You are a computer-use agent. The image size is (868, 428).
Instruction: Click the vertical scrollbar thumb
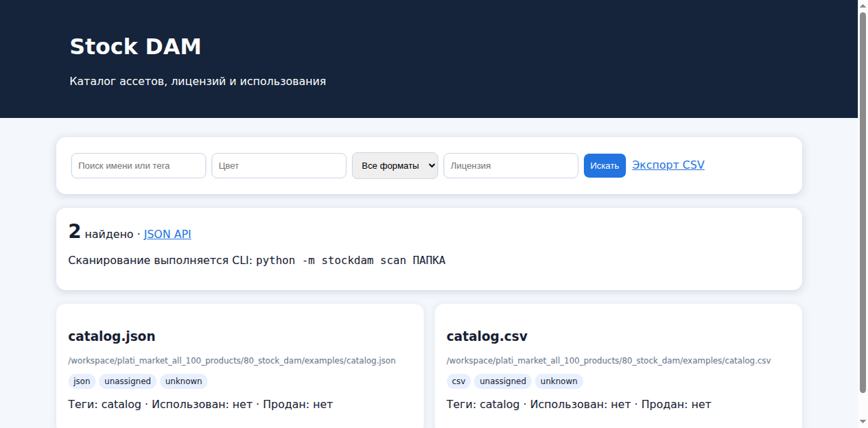tap(863, 203)
